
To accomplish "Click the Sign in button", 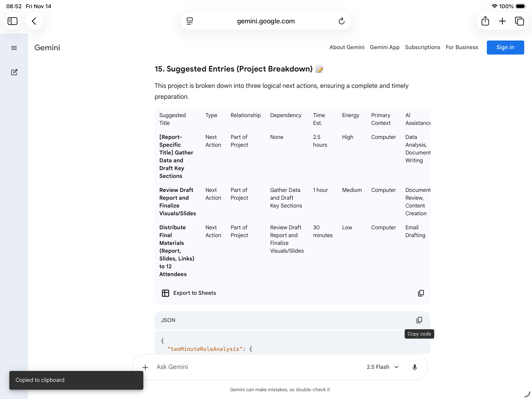I will pyautogui.click(x=505, y=47).
